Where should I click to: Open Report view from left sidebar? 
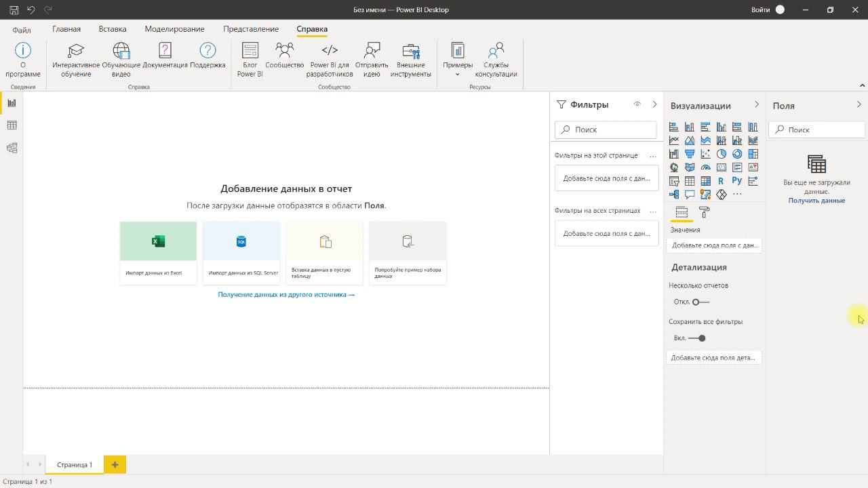point(12,103)
